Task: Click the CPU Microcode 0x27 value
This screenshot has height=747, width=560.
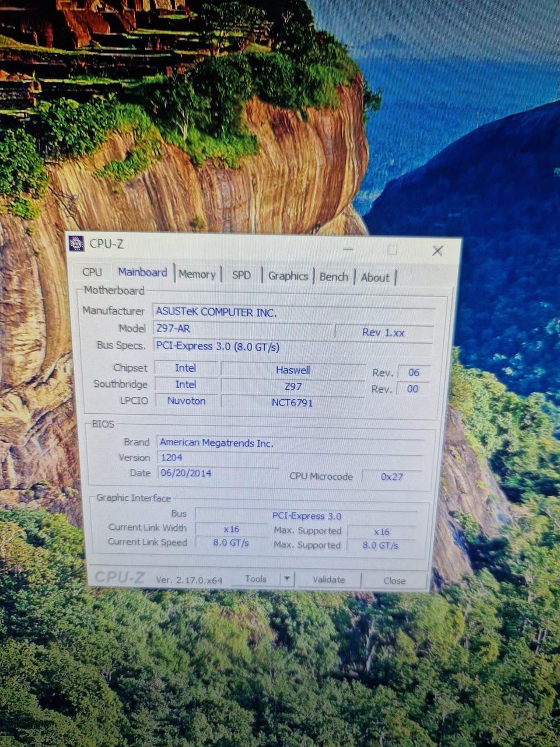Action: (x=392, y=477)
